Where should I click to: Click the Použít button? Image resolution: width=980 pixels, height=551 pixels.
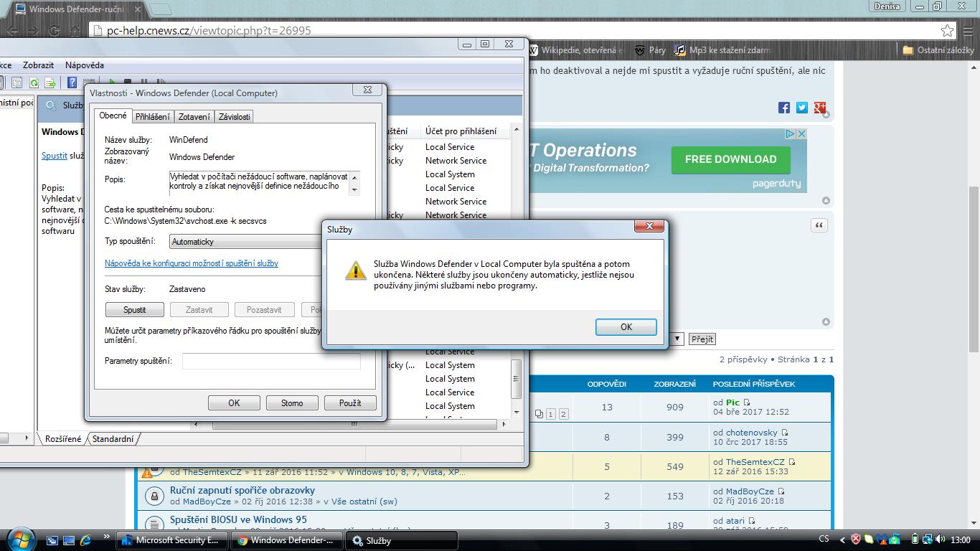350,403
